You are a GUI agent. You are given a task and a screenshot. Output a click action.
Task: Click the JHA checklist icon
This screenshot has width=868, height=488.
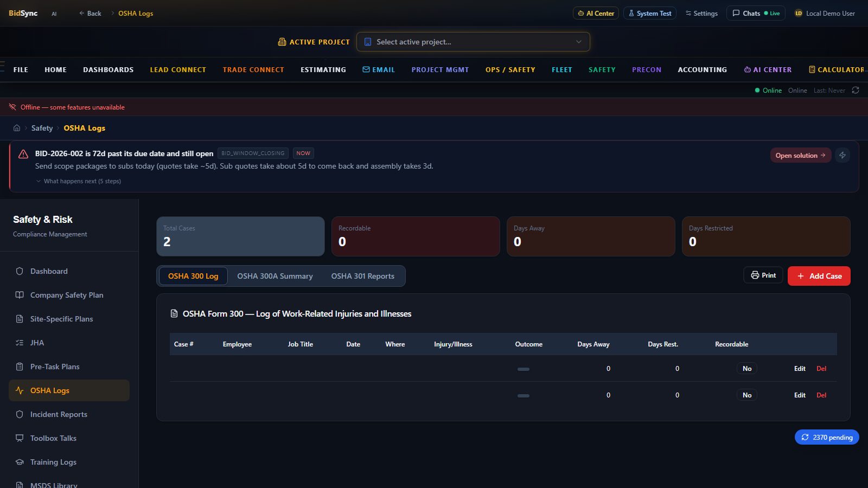point(20,343)
